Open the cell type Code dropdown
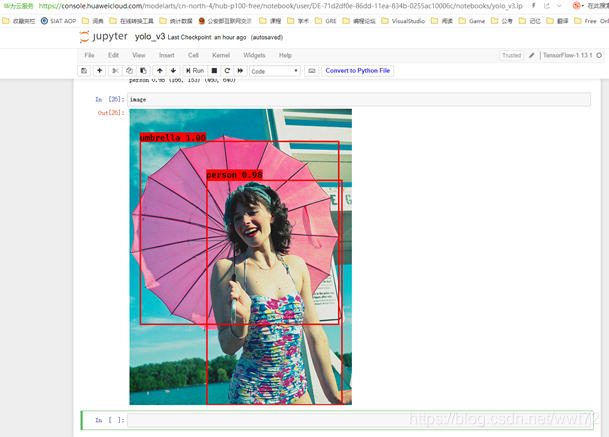This screenshot has width=609, height=437. point(275,71)
